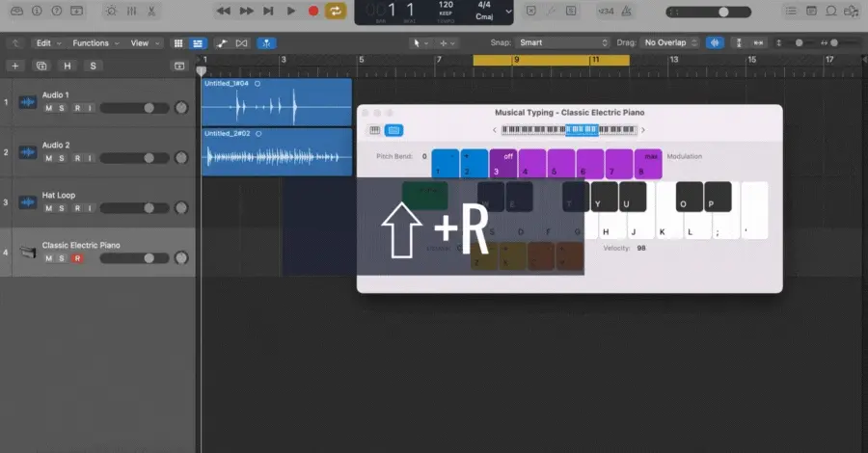Open the Snap Smart dropdown

[562, 42]
